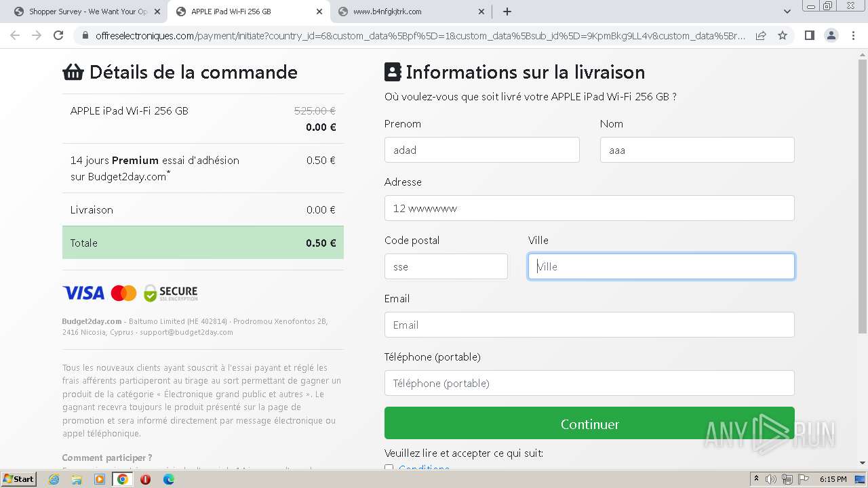Click scrollbar down arrow

coord(863,463)
